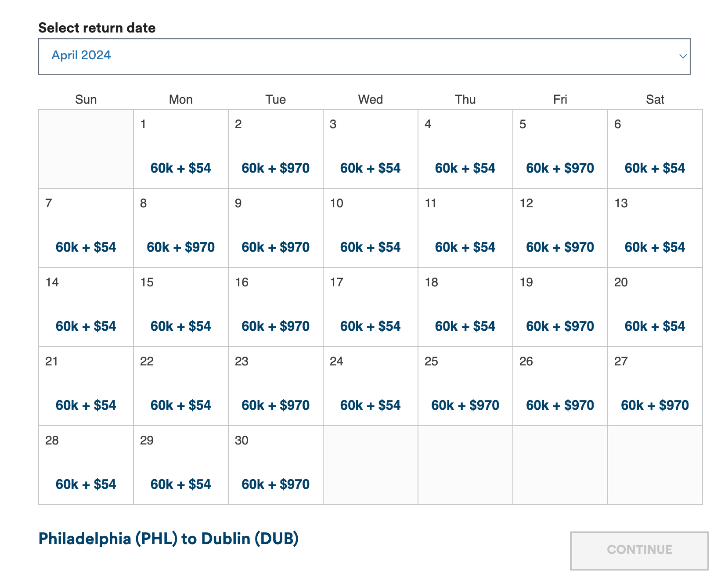Image resolution: width=728 pixels, height=578 pixels.
Task: Pick Sunday April 28 for 60k + $54
Action: click(x=86, y=484)
